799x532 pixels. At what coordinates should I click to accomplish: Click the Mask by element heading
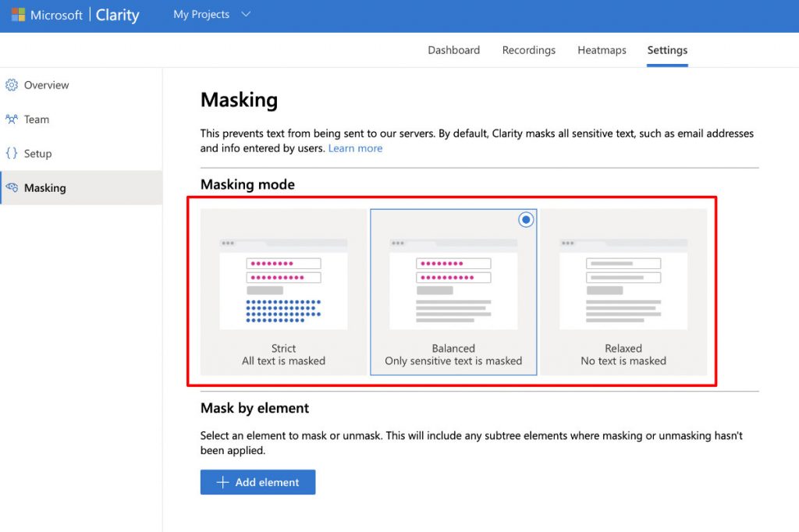point(255,408)
